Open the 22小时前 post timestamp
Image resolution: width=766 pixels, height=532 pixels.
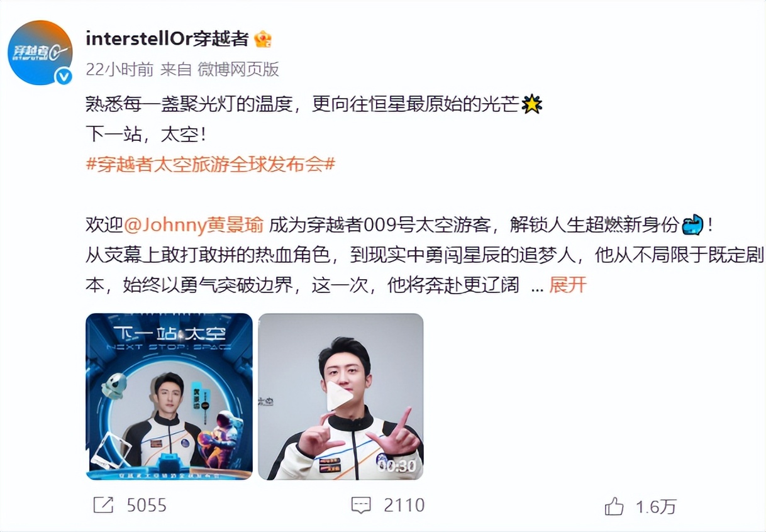(x=119, y=69)
